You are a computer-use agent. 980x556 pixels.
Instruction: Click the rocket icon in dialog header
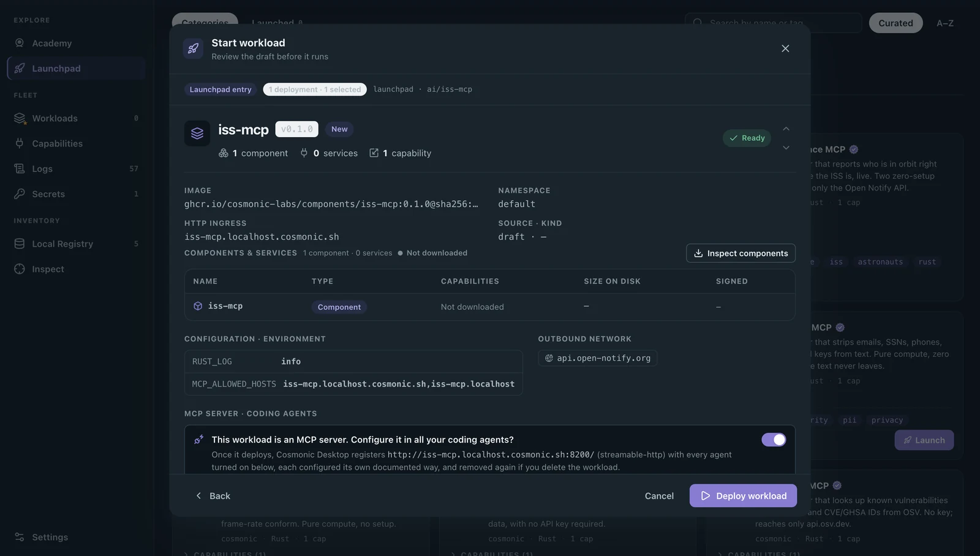coord(193,48)
